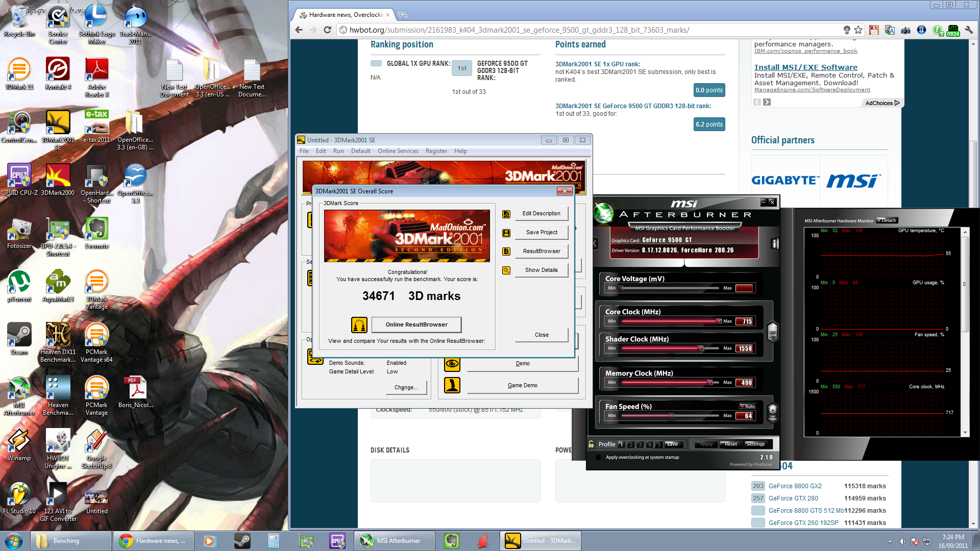Open CPUID CPU-Z desktop icon
Screen dimensions: 980x551
19,180
